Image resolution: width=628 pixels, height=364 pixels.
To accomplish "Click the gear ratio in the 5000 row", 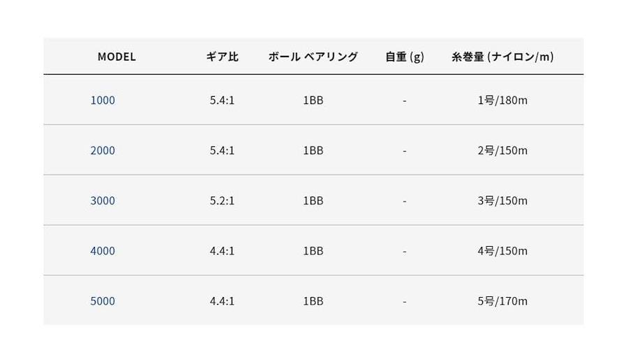I will (x=222, y=301).
